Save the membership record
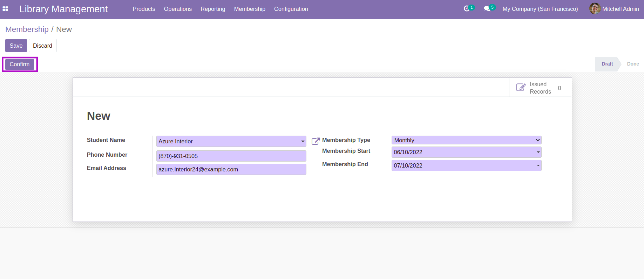This screenshot has height=279, width=644. 16,46
